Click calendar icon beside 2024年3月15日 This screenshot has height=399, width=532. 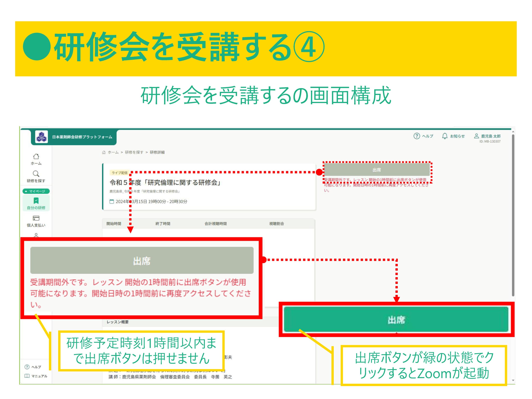(112, 202)
